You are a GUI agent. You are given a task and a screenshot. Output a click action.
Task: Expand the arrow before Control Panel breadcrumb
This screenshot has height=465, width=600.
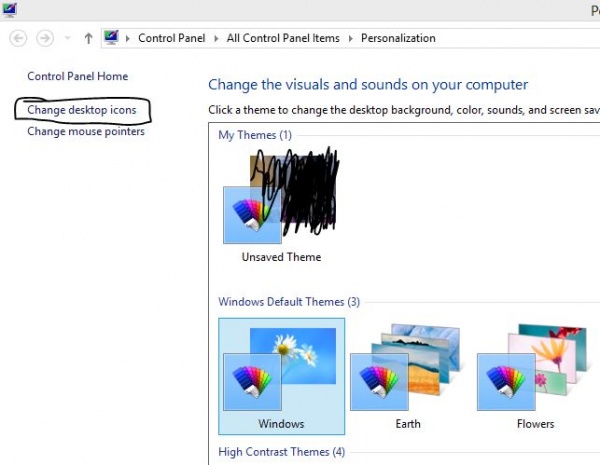(x=127, y=38)
